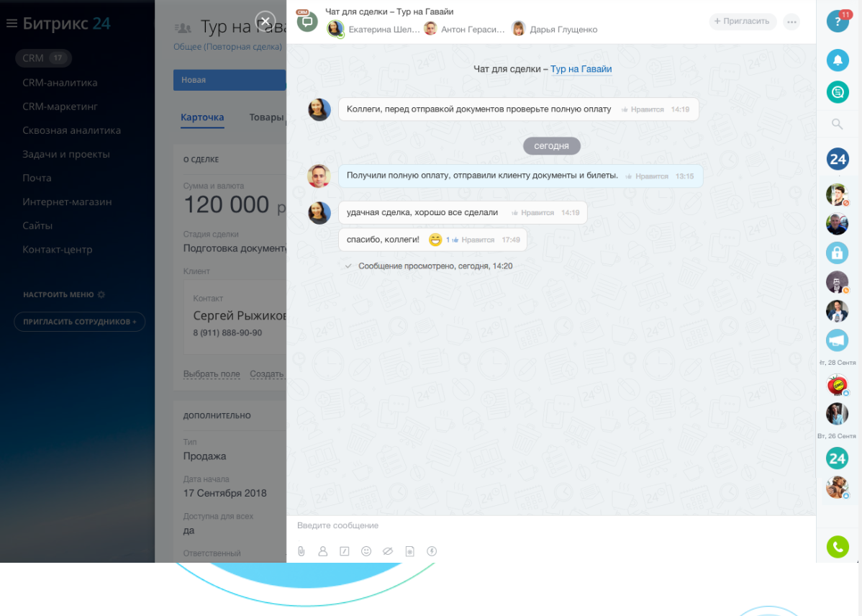Viewport: 862px width, 616px height.
Task: Open Сквозная аналитика menu item
Action: coord(71,130)
